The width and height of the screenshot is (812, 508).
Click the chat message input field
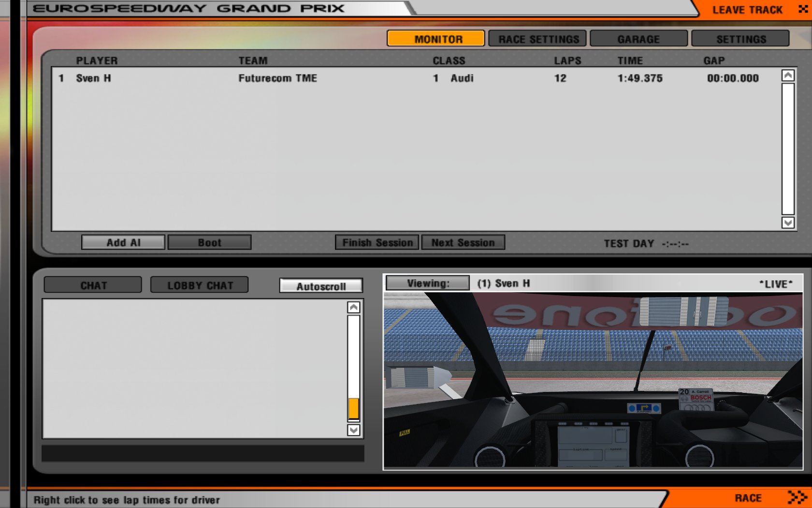click(203, 453)
